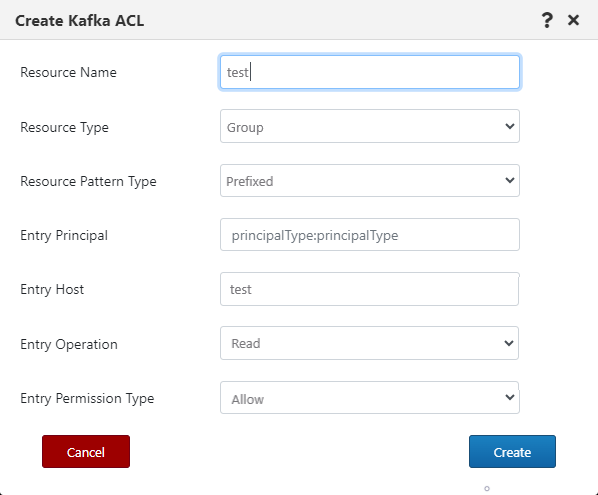Click the Entry Permission Type label

point(87,398)
